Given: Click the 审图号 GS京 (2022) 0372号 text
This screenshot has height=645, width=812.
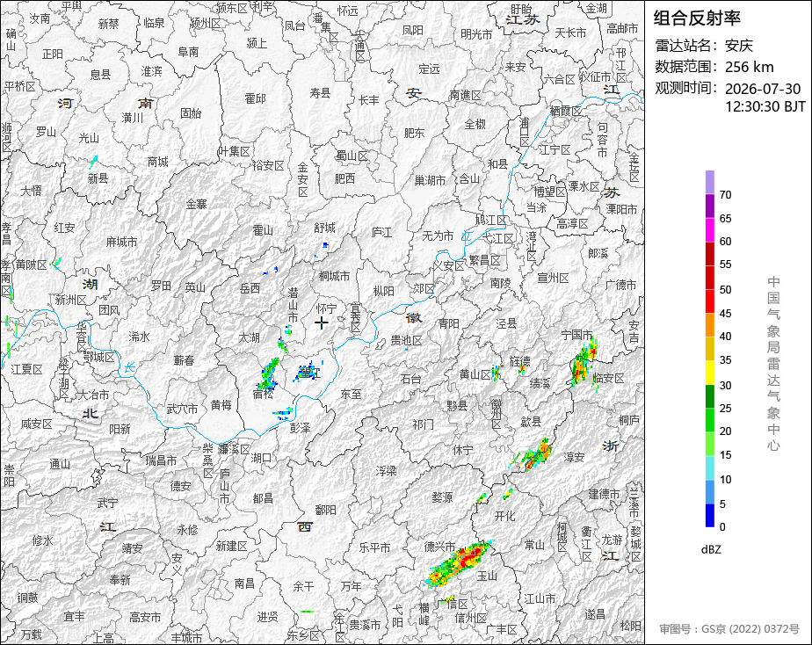Looking at the screenshot, I should (729, 629).
